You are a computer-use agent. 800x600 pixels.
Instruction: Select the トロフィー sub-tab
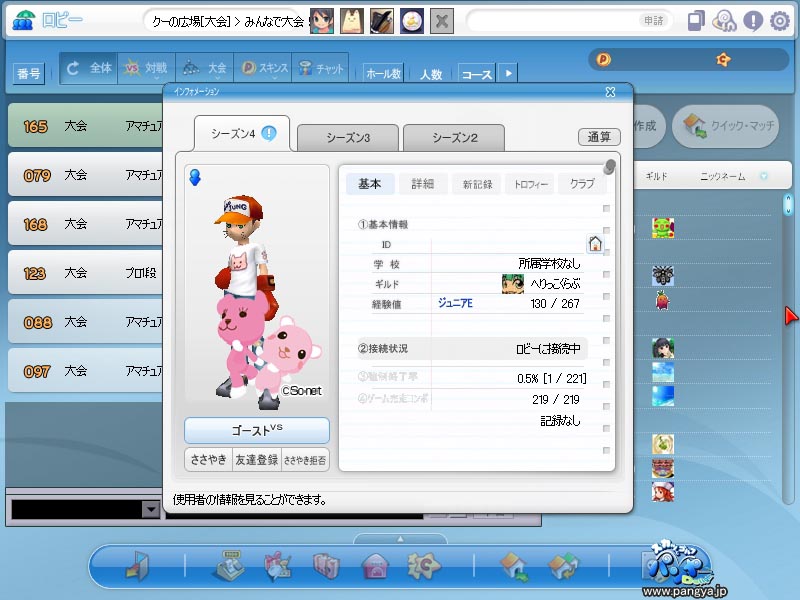(530, 184)
